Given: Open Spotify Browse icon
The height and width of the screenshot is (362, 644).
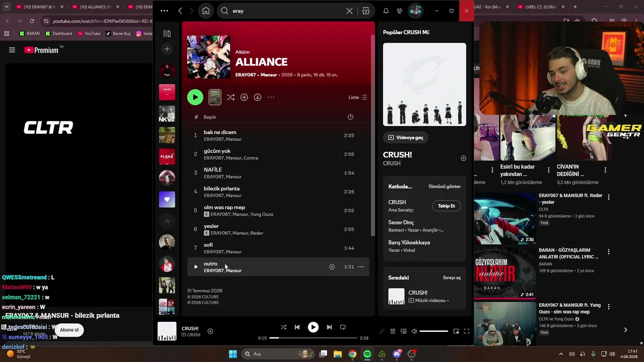Looking at the screenshot, I should (366, 11).
